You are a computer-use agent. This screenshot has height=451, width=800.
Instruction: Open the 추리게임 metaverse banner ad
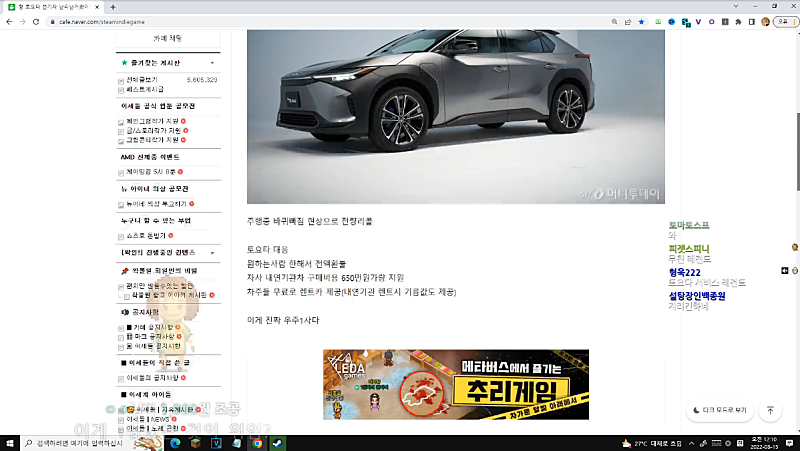pos(456,385)
